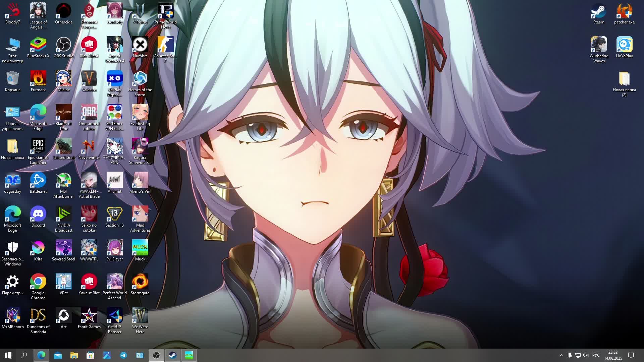Launch Muck from the desktop shortcut
This screenshot has height=362, width=644.
(140, 251)
